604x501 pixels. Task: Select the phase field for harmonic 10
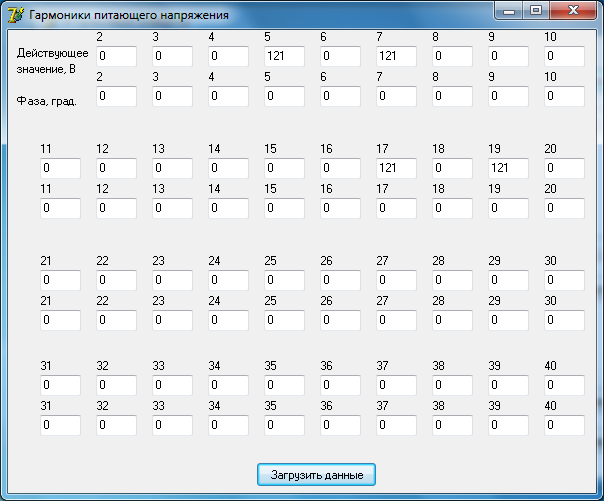(x=564, y=96)
